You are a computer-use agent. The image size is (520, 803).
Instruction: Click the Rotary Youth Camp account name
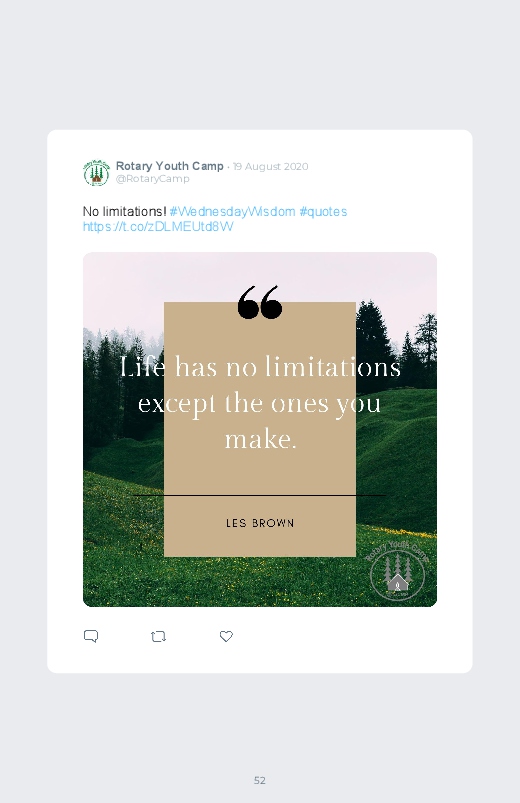point(170,166)
